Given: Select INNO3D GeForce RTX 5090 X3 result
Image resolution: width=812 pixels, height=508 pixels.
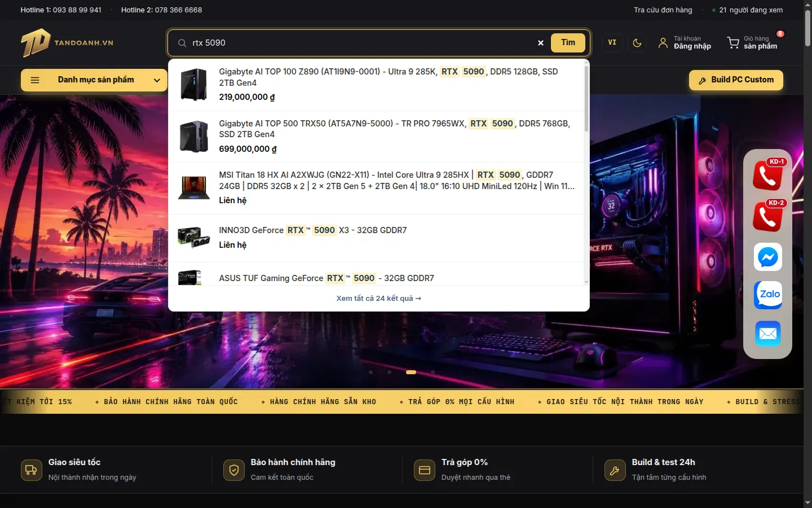Looking at the screenshot, I should pyautogui.click(x=376, y=238).
